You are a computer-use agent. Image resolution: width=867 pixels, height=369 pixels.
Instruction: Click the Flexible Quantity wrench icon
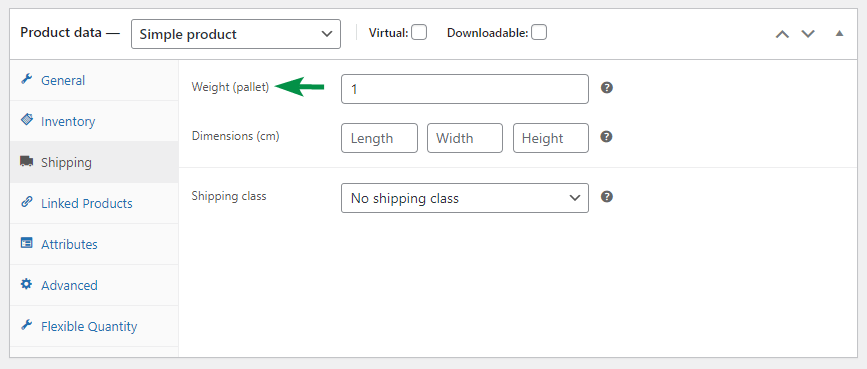27,325
